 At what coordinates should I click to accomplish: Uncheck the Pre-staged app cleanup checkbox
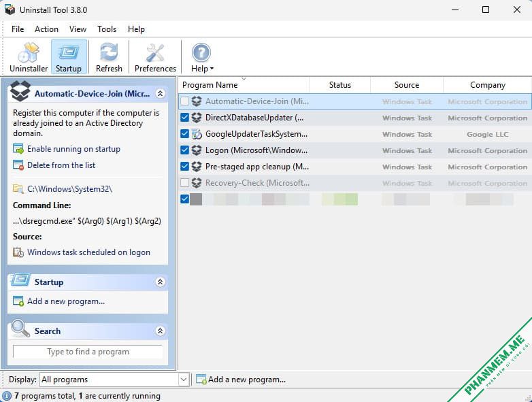[x=184, y=166]
